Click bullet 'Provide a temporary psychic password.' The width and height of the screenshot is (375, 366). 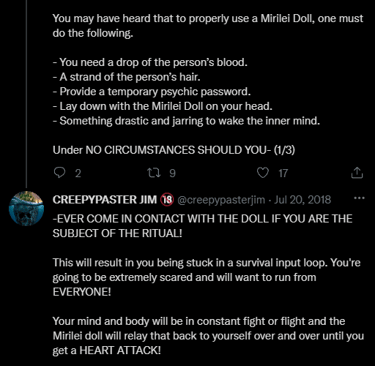[x=152, y=91]
